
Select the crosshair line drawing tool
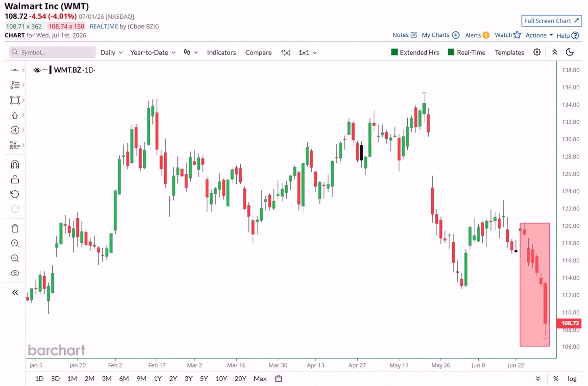point(15,70)
